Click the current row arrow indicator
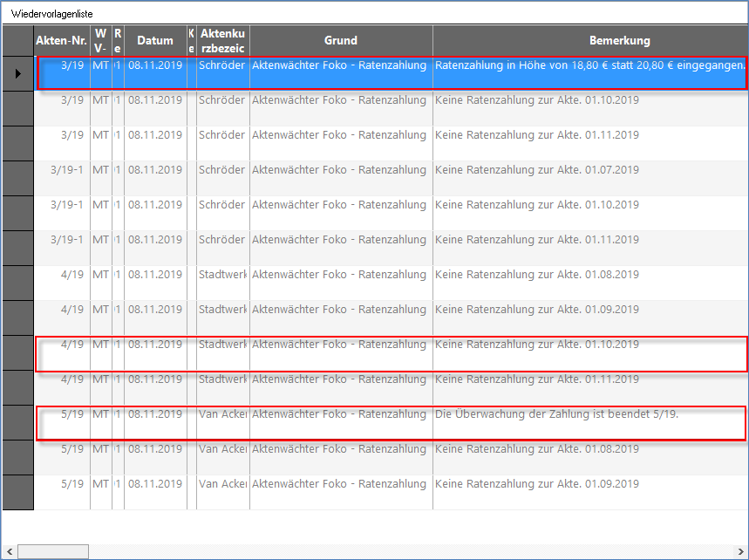 click(x=17, y=74)
